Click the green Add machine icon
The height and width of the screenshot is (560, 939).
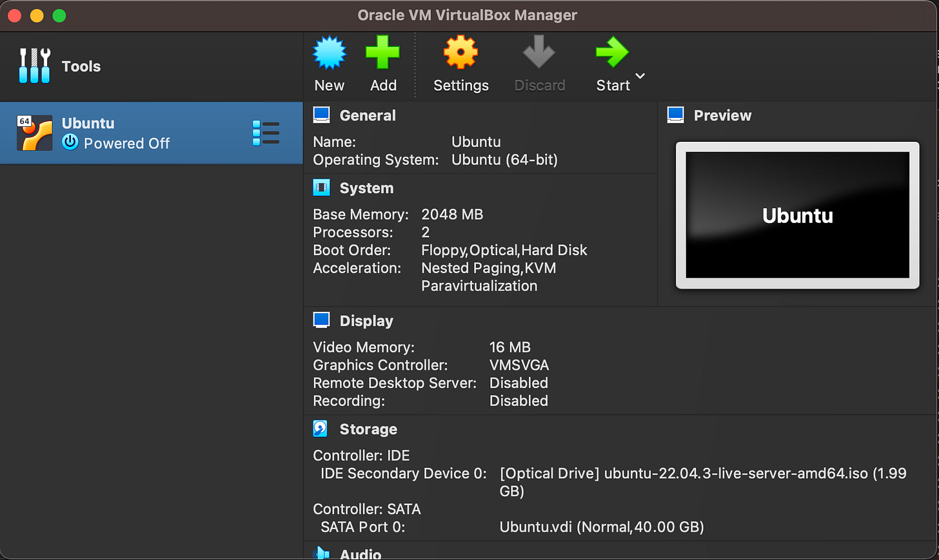tap(382, 52)
